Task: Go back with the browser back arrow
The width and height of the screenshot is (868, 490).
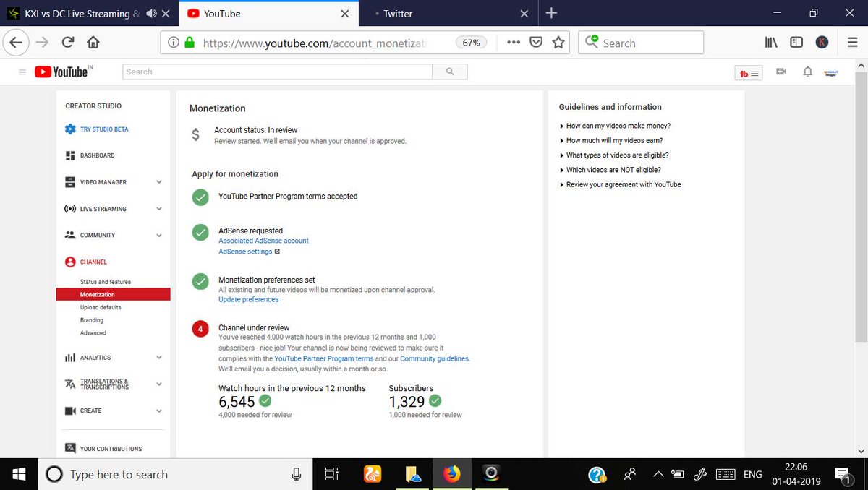Action: 16,43
